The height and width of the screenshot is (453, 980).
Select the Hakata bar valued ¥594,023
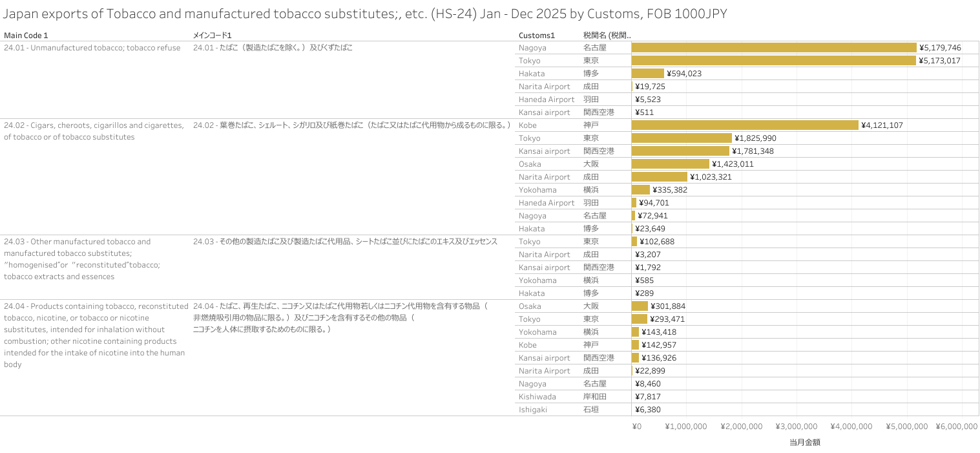[647, 74]
